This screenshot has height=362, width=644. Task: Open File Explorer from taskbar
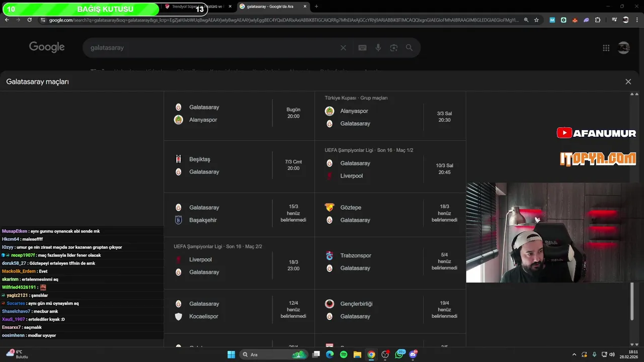coord(357,354)
